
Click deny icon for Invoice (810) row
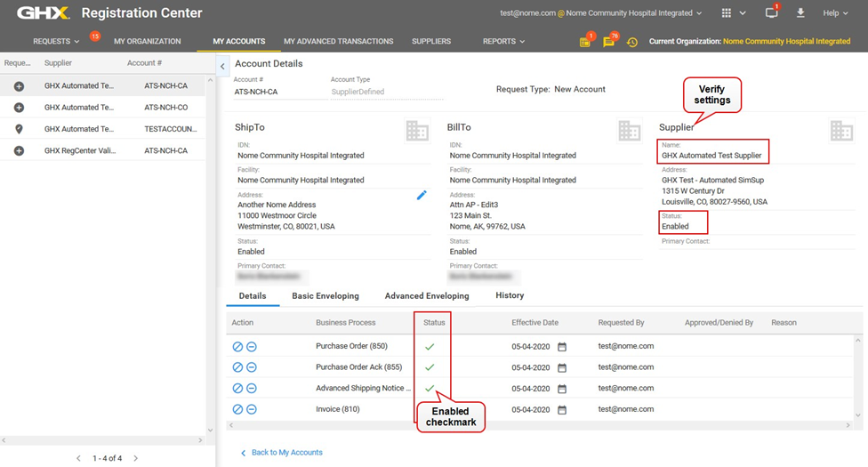pos(237,409)
